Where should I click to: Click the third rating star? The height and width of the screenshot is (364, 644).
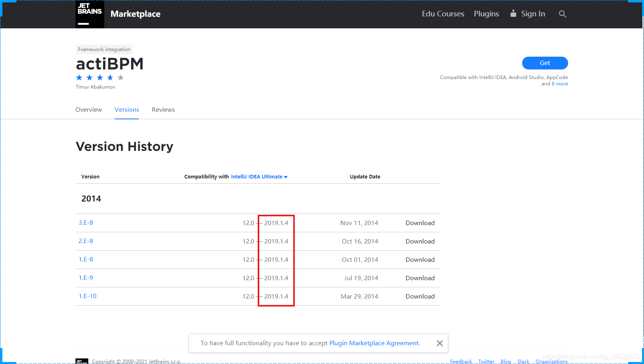100,77
